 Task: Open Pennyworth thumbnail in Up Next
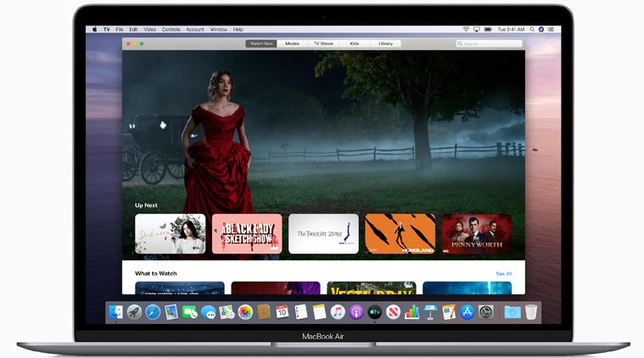(477, 233)
